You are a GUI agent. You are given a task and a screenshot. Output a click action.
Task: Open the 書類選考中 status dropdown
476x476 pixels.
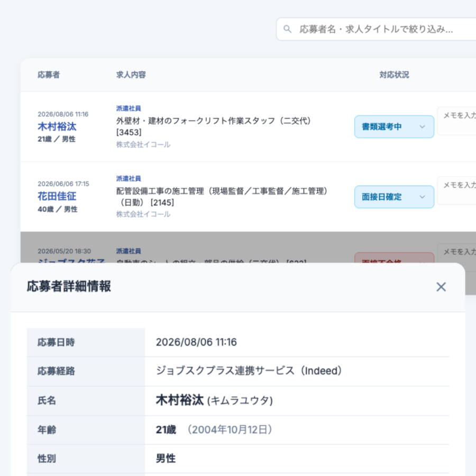pos(394,126)
